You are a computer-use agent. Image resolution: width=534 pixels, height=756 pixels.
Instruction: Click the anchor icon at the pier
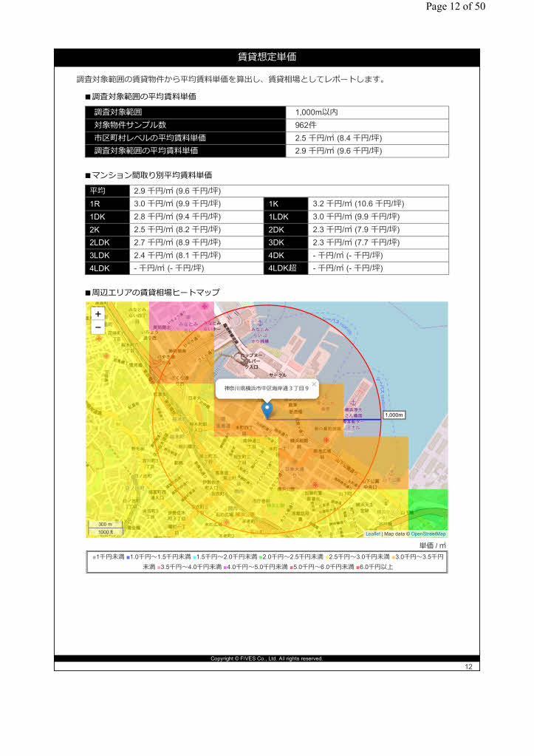coord(352,400)
